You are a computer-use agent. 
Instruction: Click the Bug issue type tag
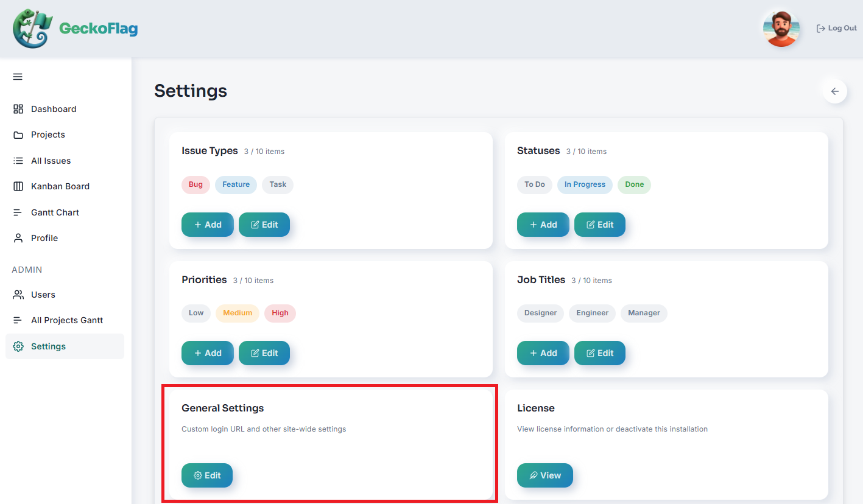coord(195,184)
